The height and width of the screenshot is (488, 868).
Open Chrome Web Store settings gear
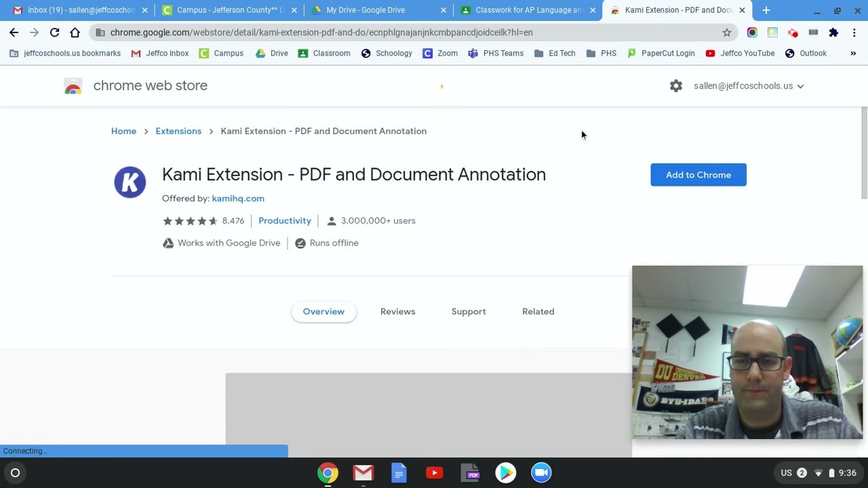[x=676, y=86]
